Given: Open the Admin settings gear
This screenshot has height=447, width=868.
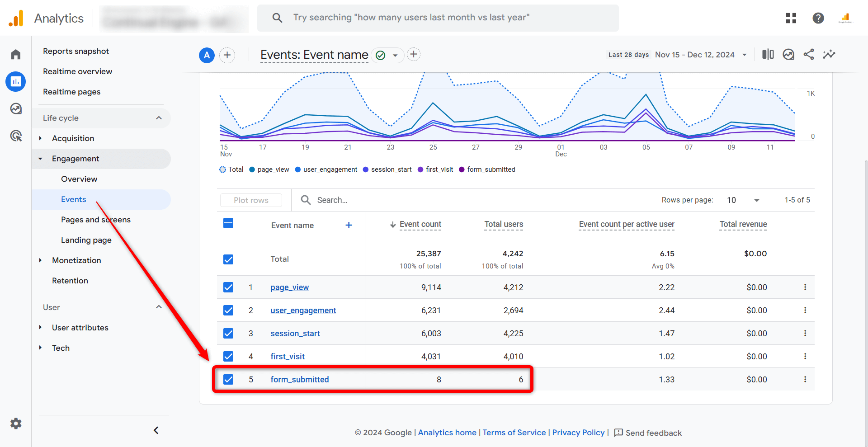Looking at the screenshot, I should tap(16, 423).
